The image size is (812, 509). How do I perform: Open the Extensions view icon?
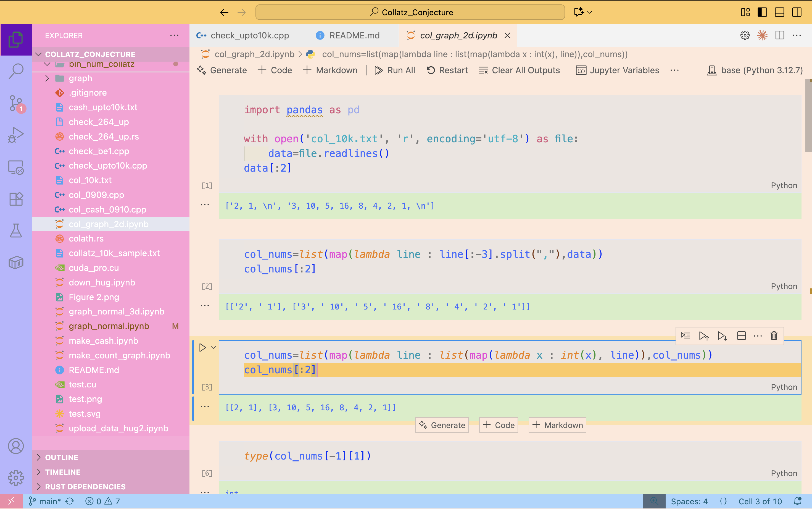point(16,199)
